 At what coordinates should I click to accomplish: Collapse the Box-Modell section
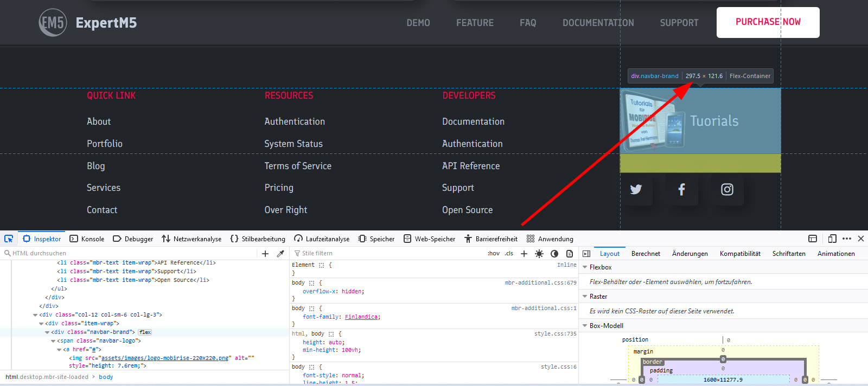[585, 326]
